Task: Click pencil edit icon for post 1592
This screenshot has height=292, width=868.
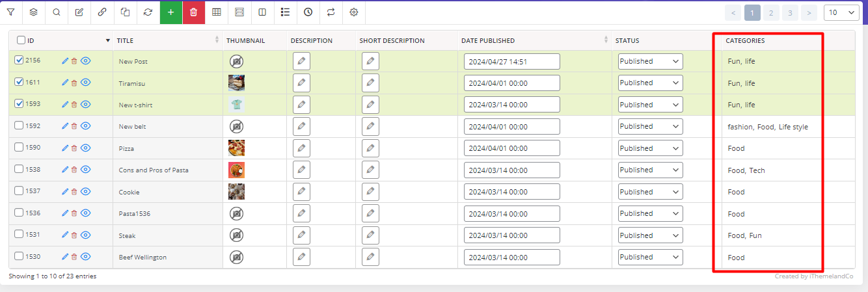Action: (65, 126)
